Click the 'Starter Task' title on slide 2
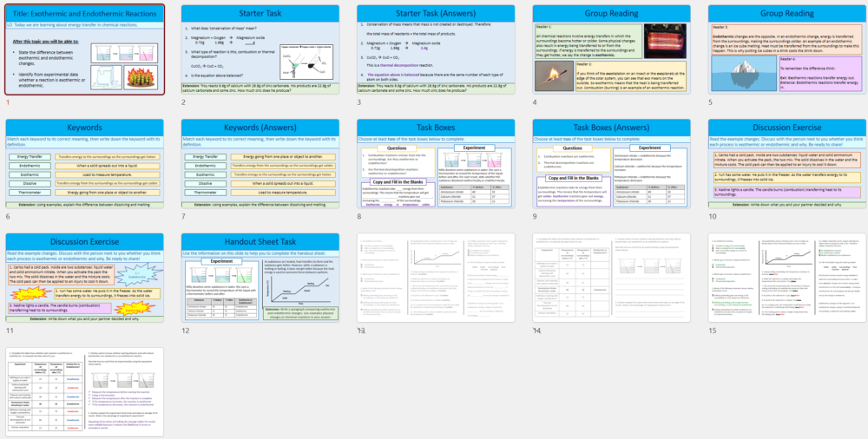 (260, 13)
